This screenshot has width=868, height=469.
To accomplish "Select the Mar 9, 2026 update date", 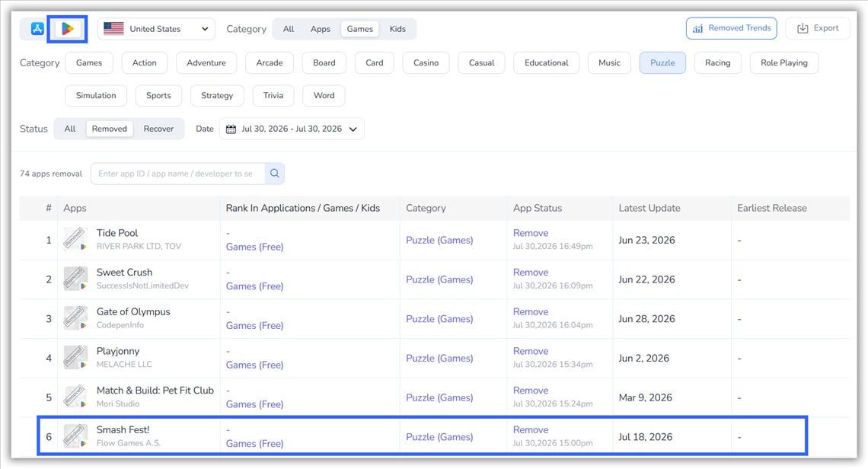I will pyautogui.click(x=646, y=397).
